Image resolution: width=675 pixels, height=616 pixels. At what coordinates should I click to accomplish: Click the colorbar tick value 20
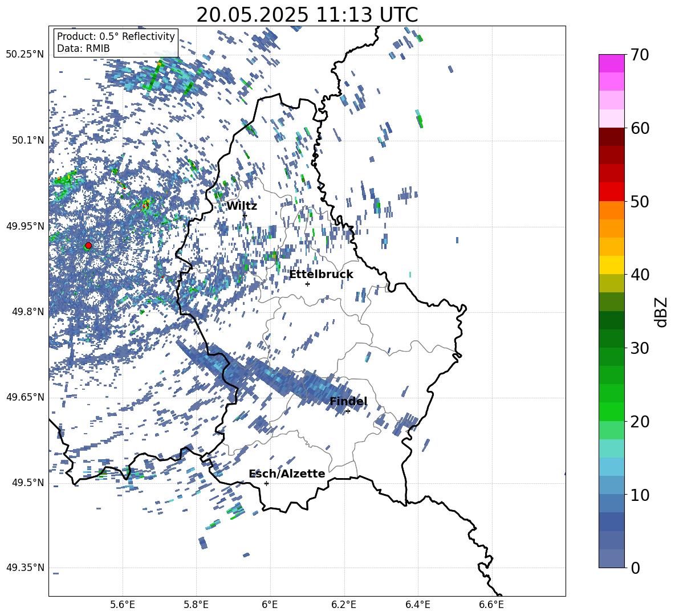640,421
